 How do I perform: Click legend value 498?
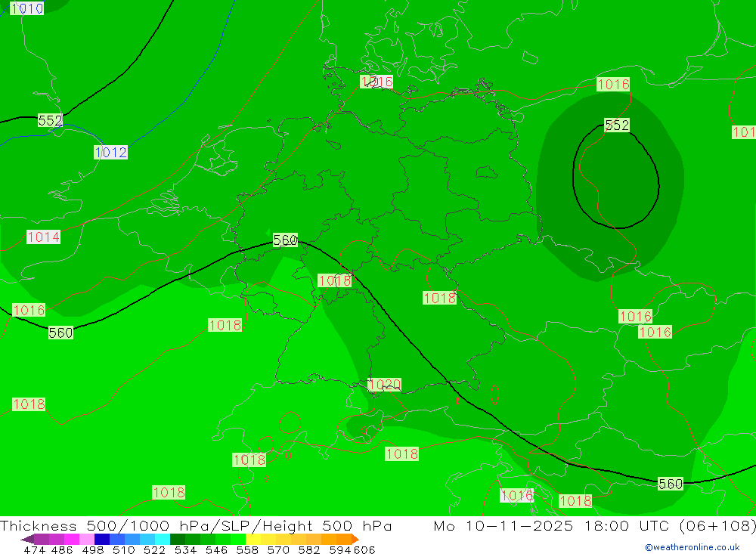(x=91, y=549)
